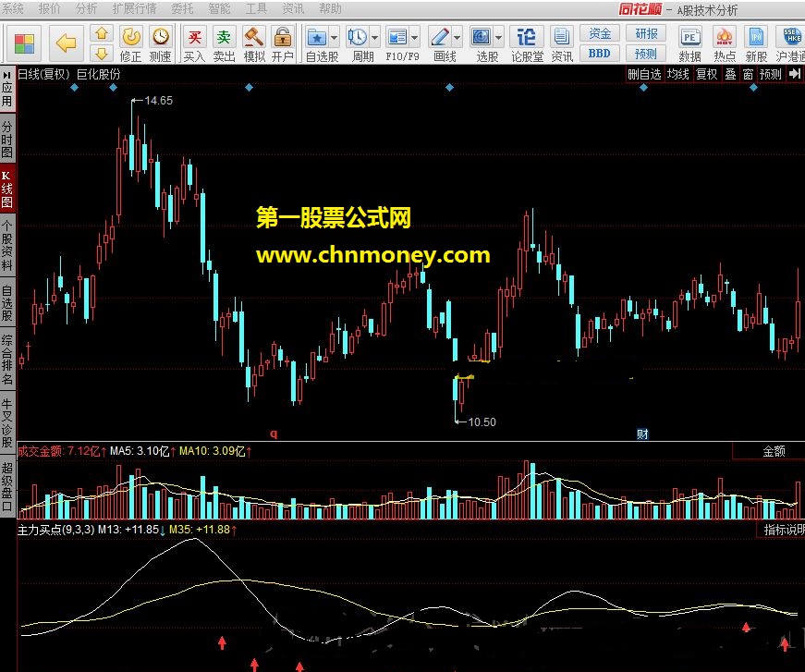Expand the 应用 sidebar panel
The height and width of the screenshot is (672, 805).
pyautogui.click(x=6, y=89)
